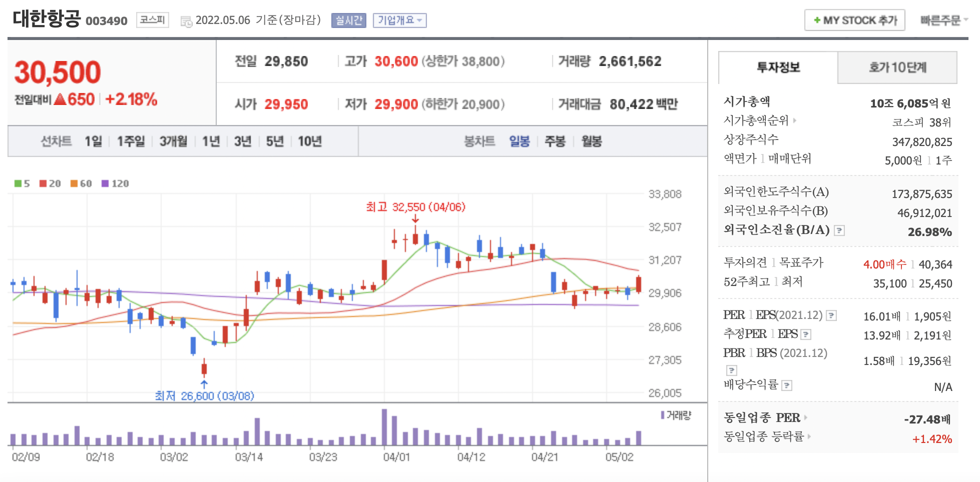The height and width of the screenshot is (482, 980).
Task: Click the 투자의견 value 4.00매수
Action: (x=885, y=264)
